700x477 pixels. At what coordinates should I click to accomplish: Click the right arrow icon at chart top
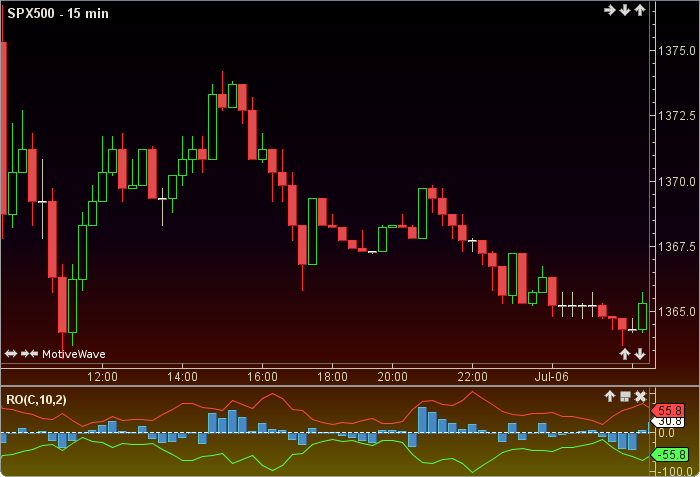tap(609, 10)
